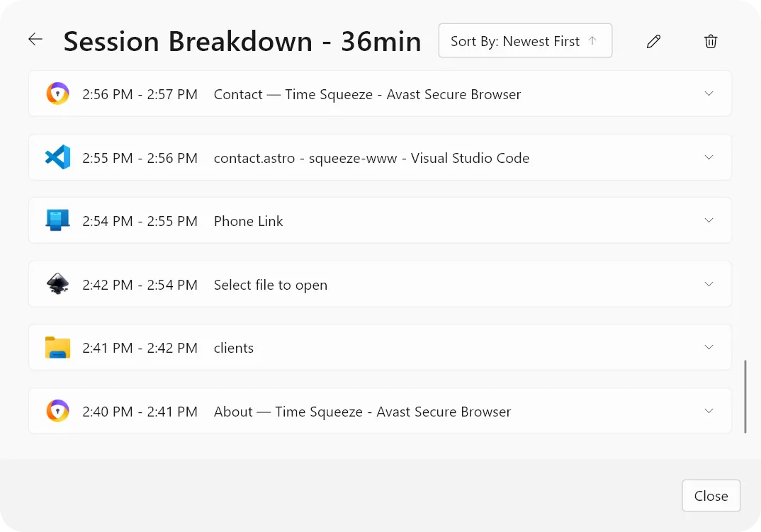Expand the contact.astro Visual Studio Code chevron
The height and width of the screenshot is (532, 761).
coord(709,157)
